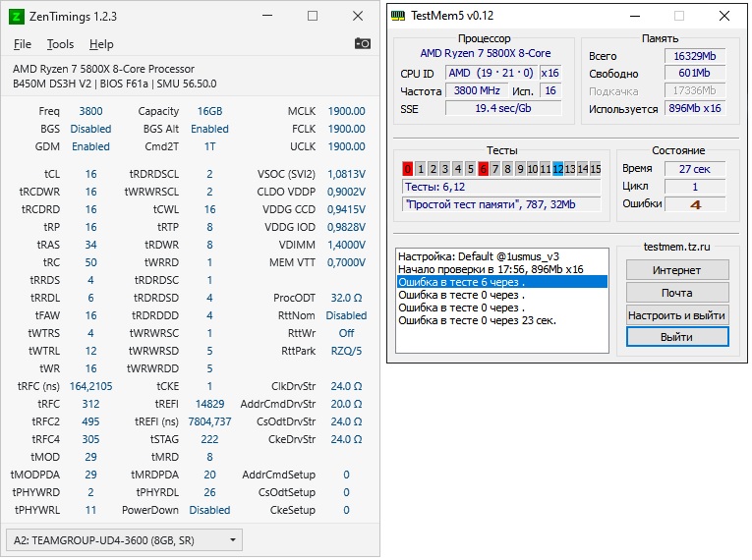Viewport: 752px width, 560px height.
Task: Select log row 'Настройка: Default @1usmus_v3'
Action: (x=479, y=256)
